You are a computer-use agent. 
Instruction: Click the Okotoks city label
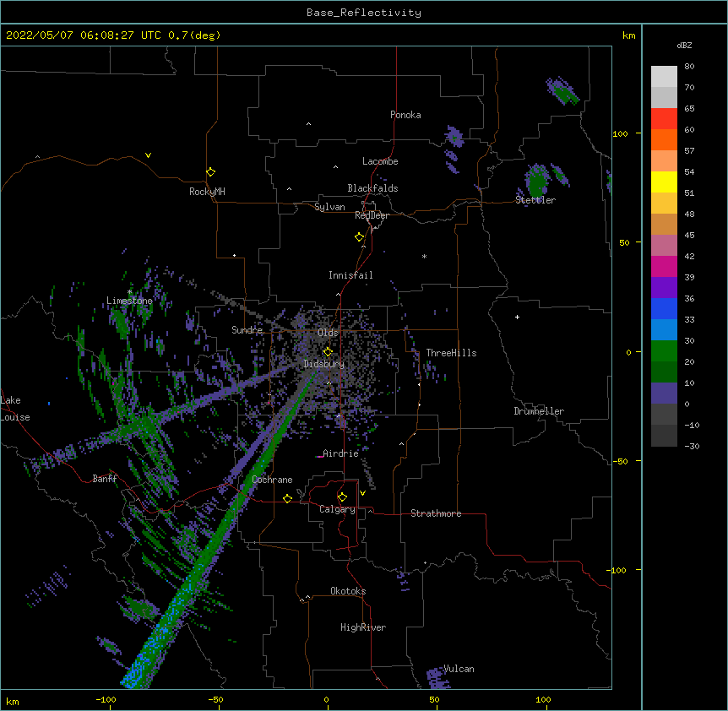tap(348, 591)
